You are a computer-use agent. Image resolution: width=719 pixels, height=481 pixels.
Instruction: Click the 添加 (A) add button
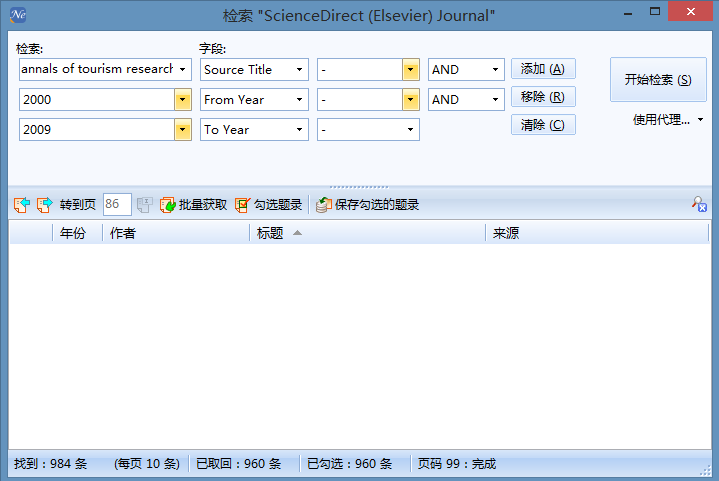[x=543, y=69]
